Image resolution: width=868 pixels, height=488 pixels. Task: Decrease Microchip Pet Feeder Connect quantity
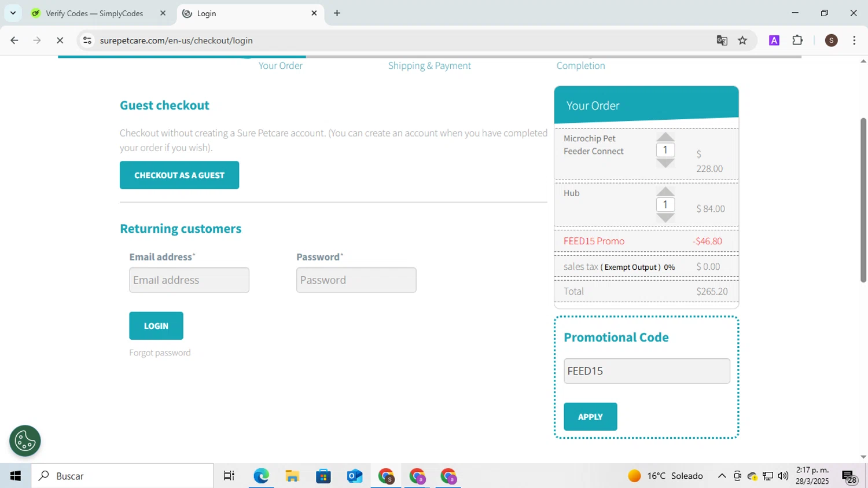(665, 163)
